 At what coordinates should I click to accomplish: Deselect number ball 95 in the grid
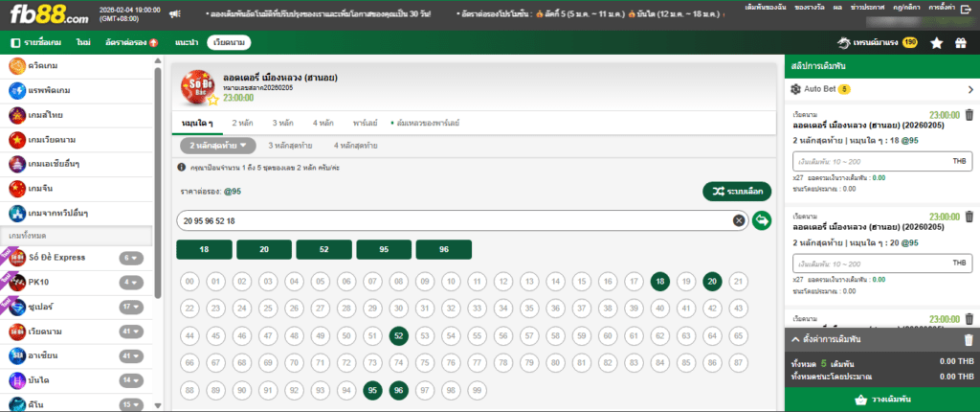pyautogui.click(x=372, y=391)
